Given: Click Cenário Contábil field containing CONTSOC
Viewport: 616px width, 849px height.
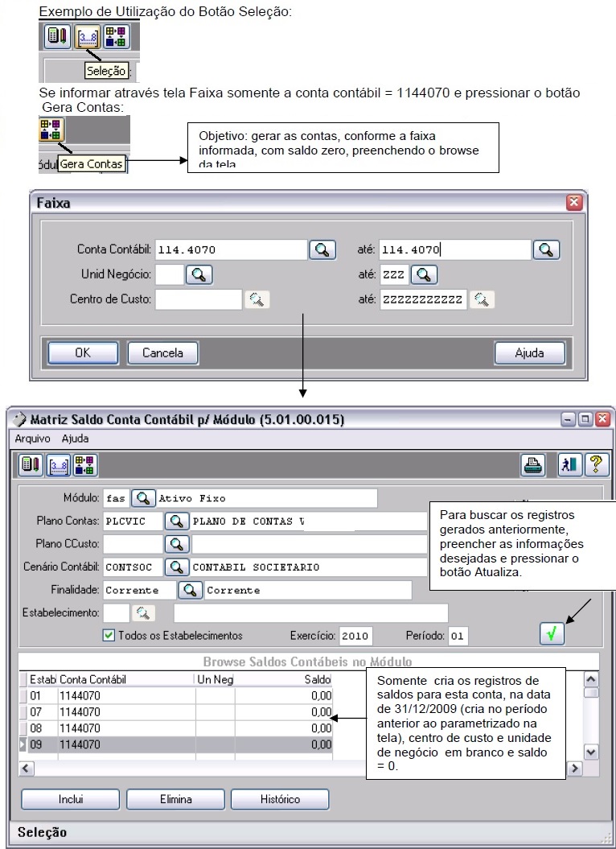Looking at the screenshot, I should pyautogui.click(x=133, y=567).
